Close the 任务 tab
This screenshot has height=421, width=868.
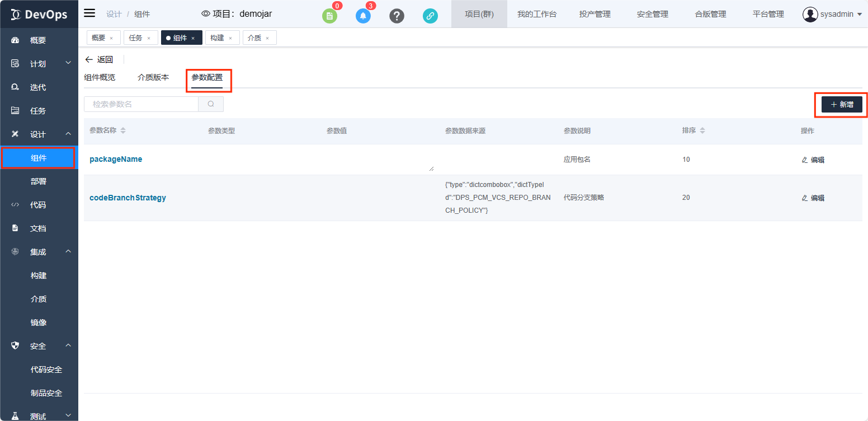click(149, 38)
